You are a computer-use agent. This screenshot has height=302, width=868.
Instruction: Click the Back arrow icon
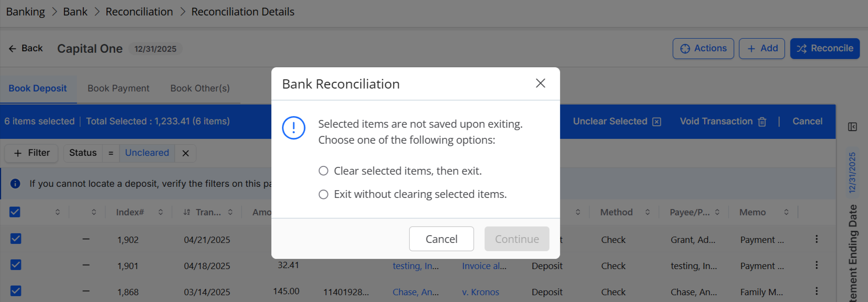click(13, 48)
